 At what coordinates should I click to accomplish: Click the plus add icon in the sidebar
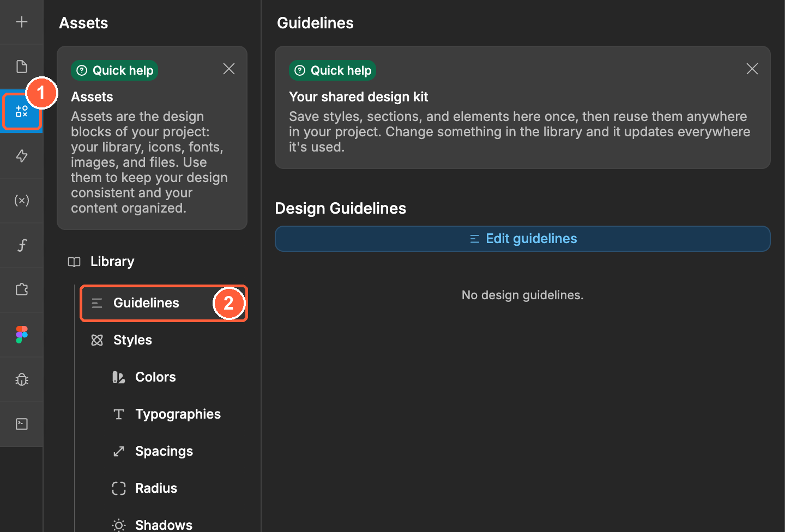click(x=22, y=22)
